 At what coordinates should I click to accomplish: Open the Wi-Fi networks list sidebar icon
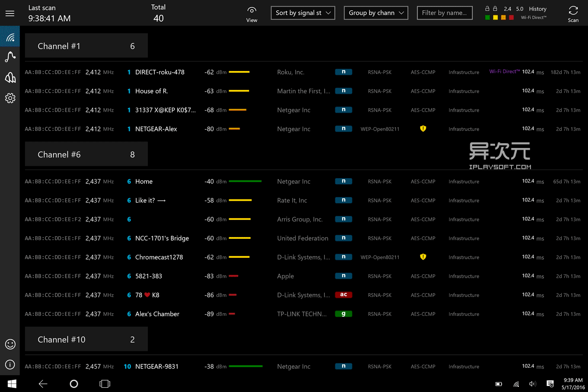click(x=10, y=36)
